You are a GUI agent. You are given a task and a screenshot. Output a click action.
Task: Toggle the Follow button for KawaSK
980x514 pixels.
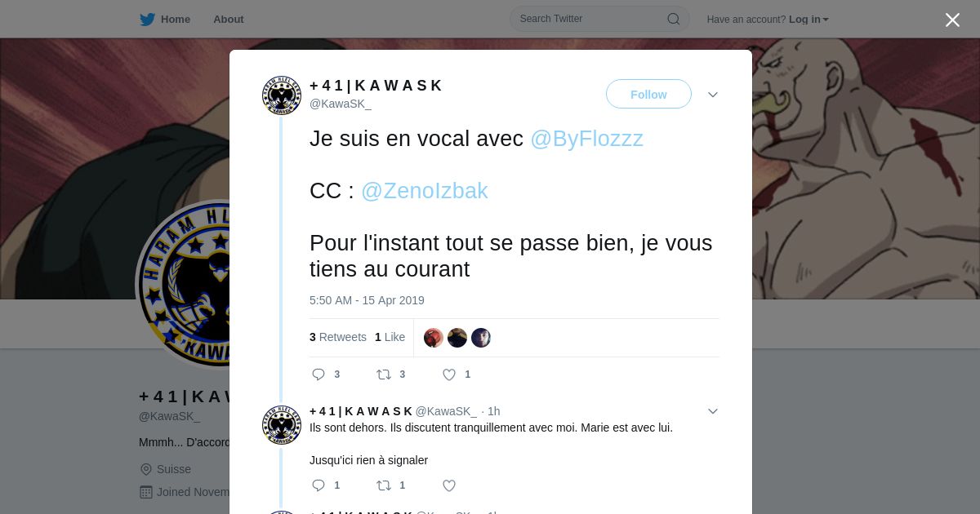648,94
